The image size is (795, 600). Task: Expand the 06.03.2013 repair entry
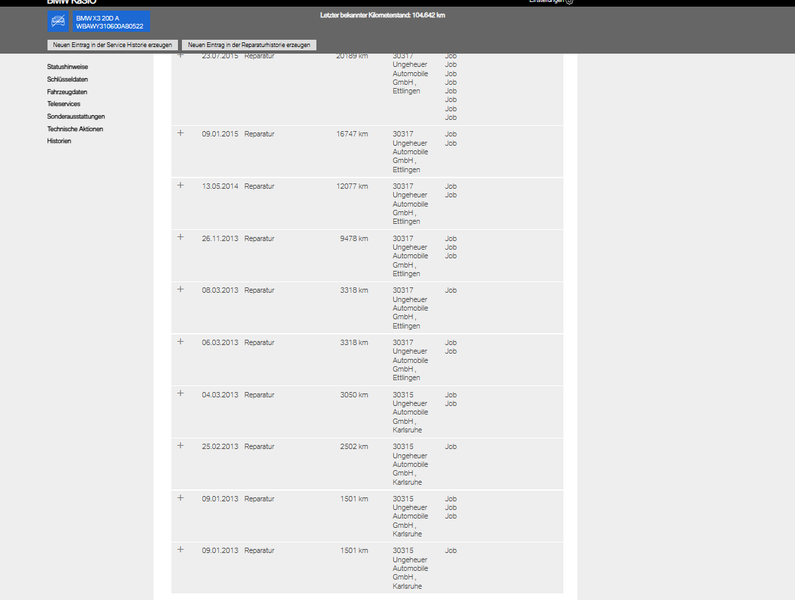coord(180,342)
